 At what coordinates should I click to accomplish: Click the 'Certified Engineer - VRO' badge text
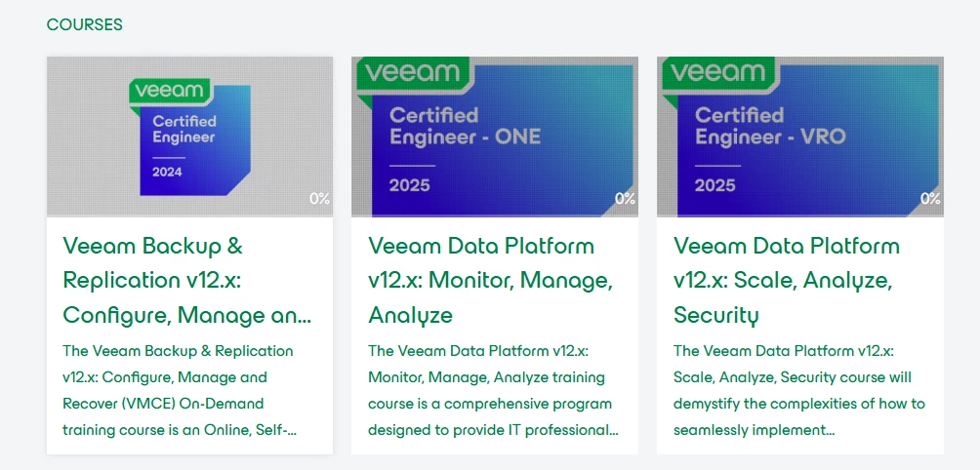click(x=770, y=126)
